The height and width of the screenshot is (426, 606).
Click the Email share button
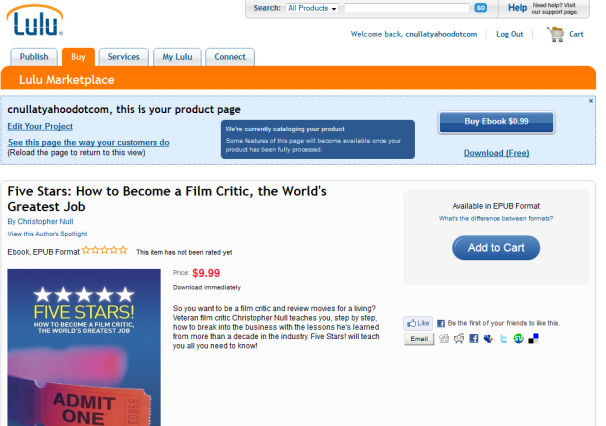pos(419,339)
